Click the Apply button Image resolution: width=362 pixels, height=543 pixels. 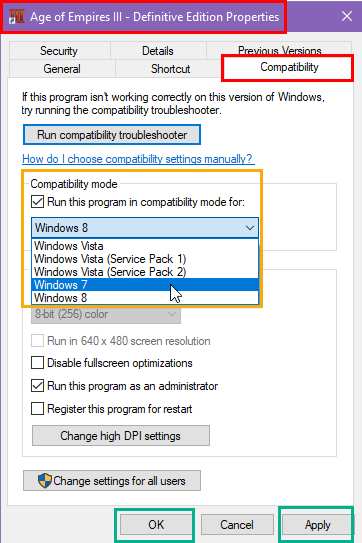point(317,525)
